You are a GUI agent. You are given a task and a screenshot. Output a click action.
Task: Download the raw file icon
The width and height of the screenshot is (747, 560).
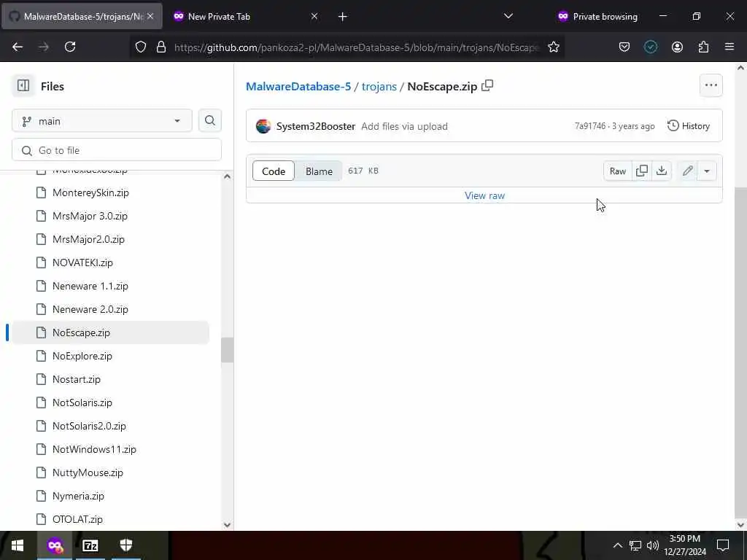pyautogui.click(x=661, y=171)
